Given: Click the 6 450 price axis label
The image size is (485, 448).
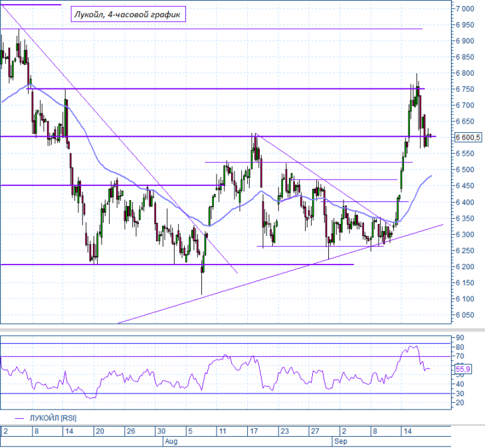Looking at the screenshot, I should tap(464, 186).
